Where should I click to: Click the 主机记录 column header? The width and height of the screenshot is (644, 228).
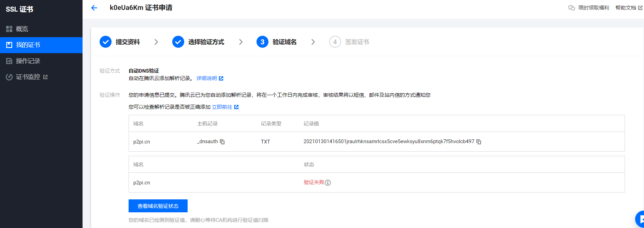click(x=207, y=124)
